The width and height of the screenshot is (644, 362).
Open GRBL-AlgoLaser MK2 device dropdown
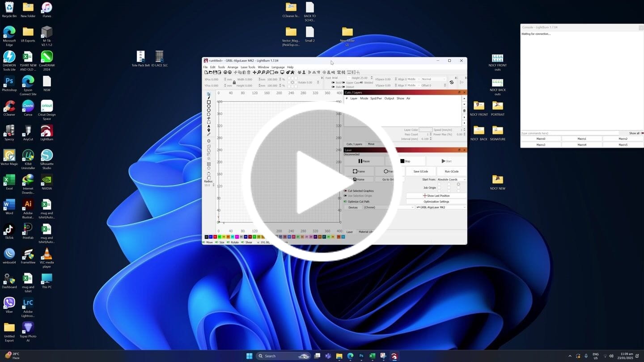(441, 207)
